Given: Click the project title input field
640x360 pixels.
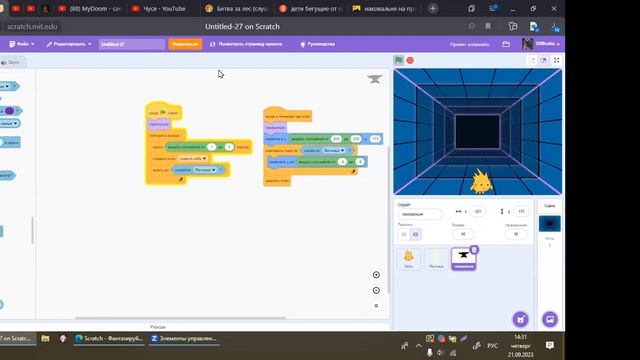Looking at the screenshot, I should (131, 44).
